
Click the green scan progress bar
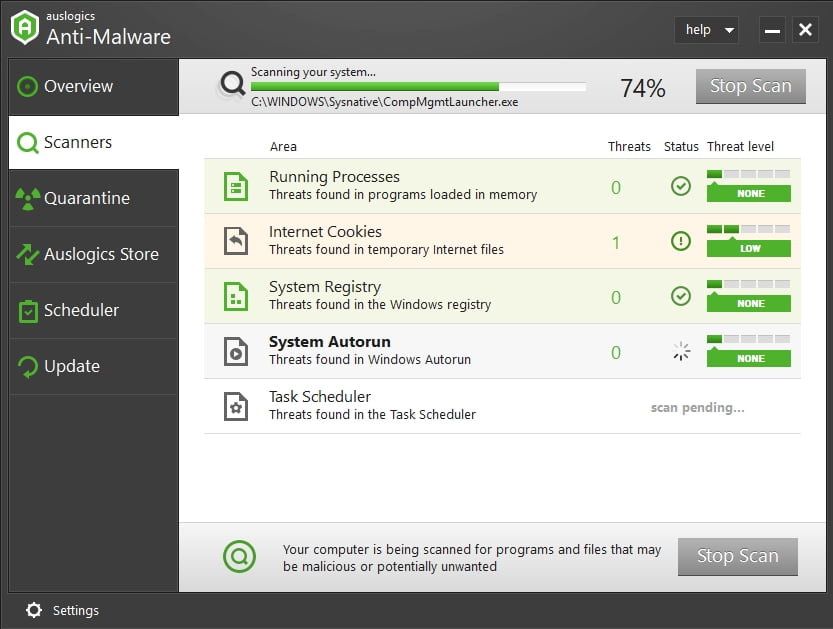418,87
